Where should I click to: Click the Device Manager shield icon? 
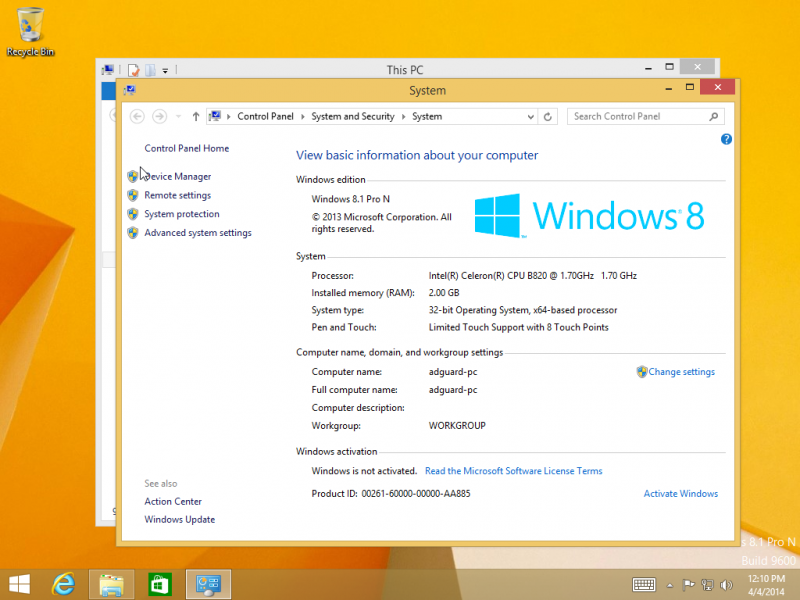[x=133, y=177]
